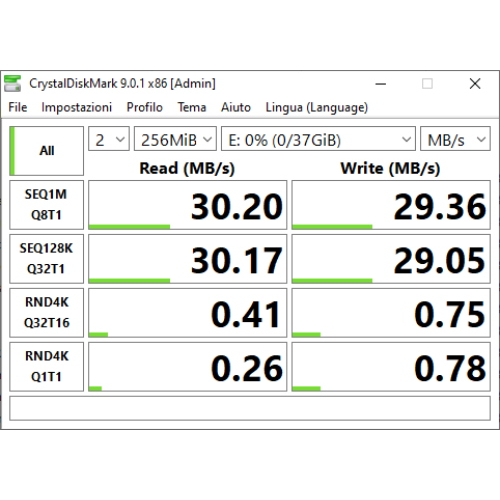Open the Profilo menu
500x500 pixels.
coord(144,107)
